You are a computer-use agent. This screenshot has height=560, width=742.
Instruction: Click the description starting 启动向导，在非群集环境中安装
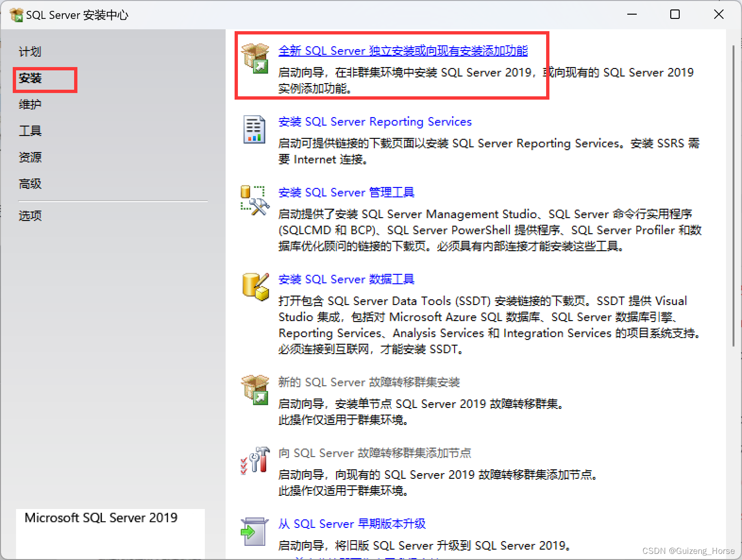coord(486,80)
